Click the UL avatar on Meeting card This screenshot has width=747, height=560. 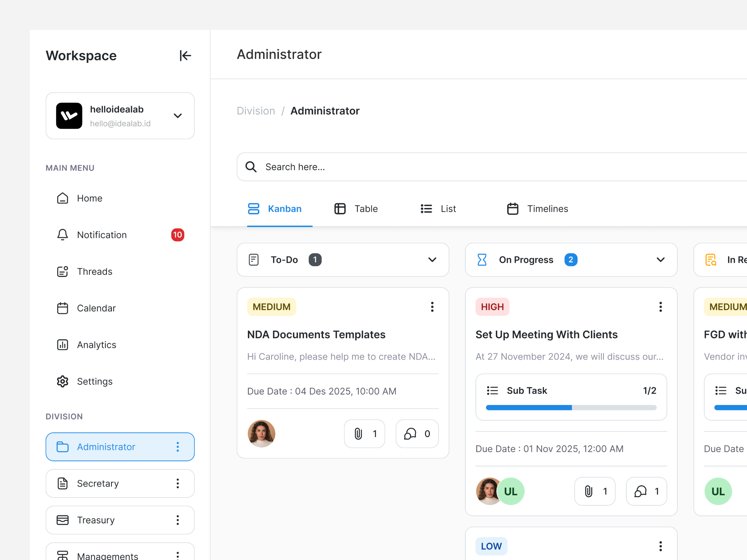(511, 491)
